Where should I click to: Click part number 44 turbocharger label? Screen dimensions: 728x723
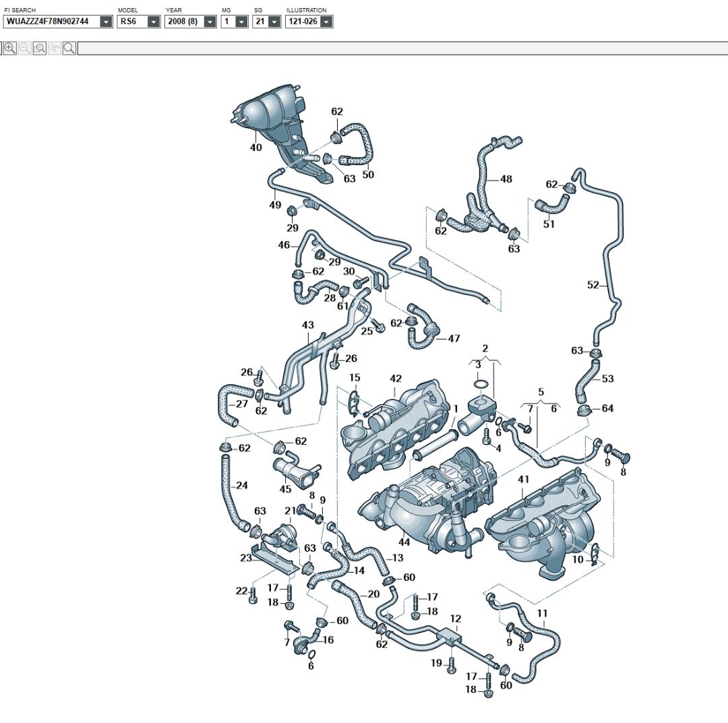404,542
